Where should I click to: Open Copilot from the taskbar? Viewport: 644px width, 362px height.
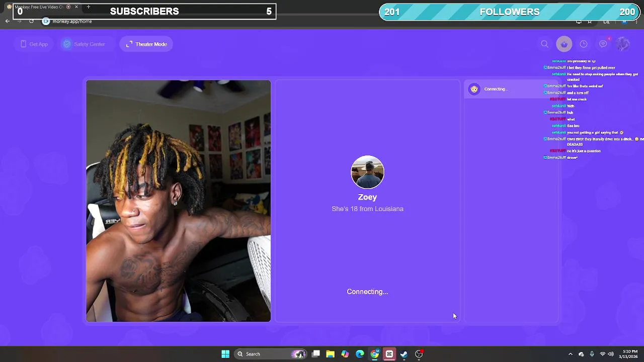pyautogui.click(x=345, y=354)
